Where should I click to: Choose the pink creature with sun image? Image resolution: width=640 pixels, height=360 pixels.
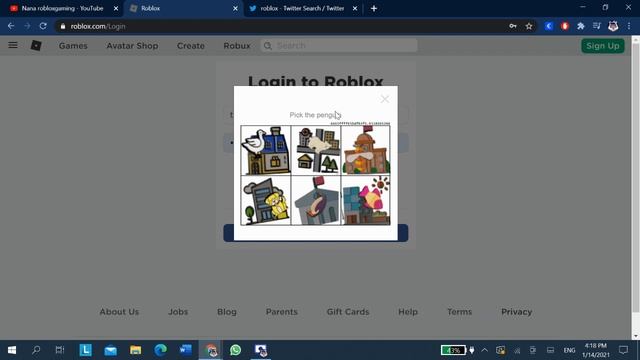(366, 200)
